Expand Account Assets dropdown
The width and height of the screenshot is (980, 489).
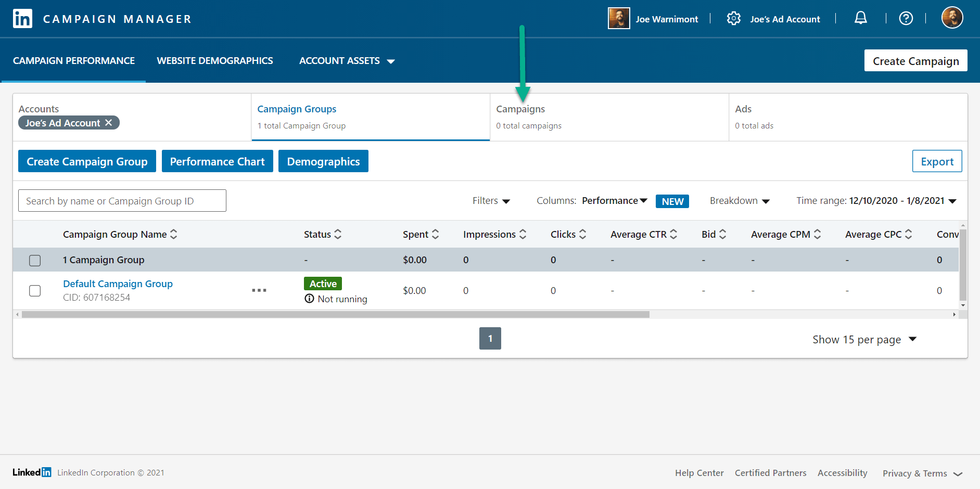347,61
